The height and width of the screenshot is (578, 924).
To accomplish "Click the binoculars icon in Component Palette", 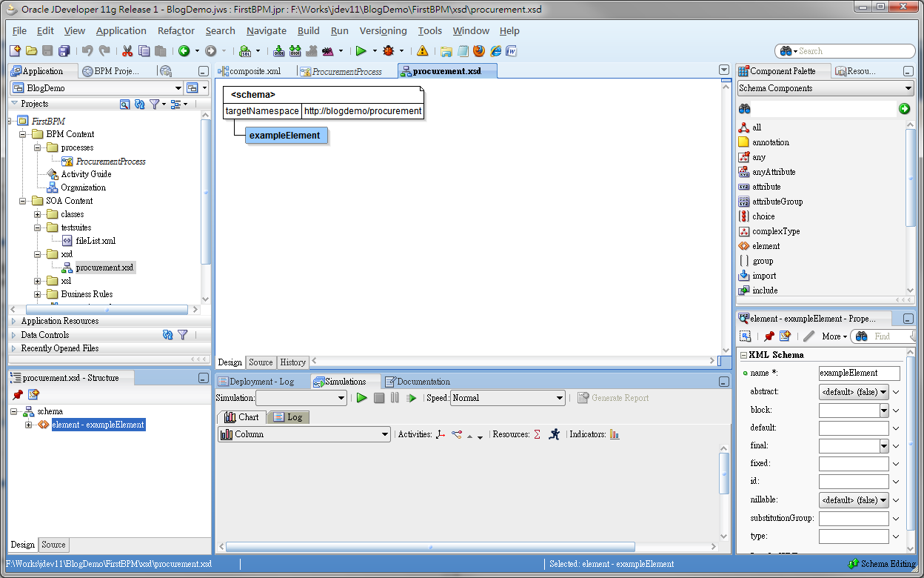I will pyautogui.click(x=745, y=109).
